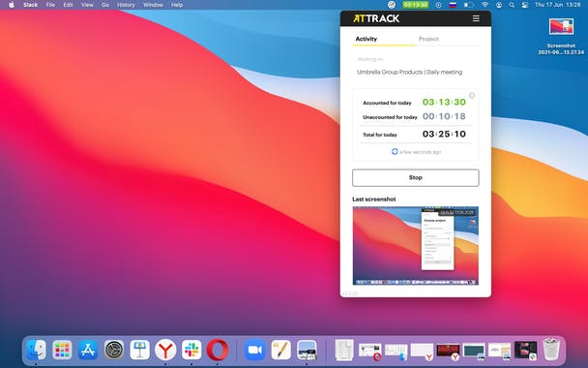The image size is (588, 368).
Task: Click the round tracker icon left of green timer
Action: [x=392, y=5]
